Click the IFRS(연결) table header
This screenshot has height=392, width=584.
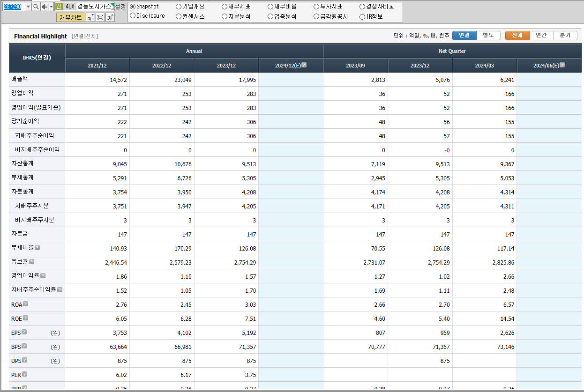click(x=37, y=58)
